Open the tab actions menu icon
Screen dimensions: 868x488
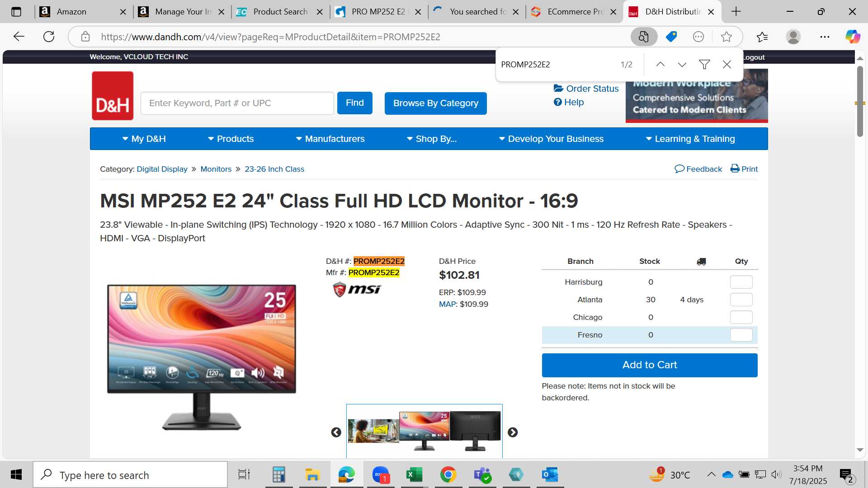tap(16, 12)
